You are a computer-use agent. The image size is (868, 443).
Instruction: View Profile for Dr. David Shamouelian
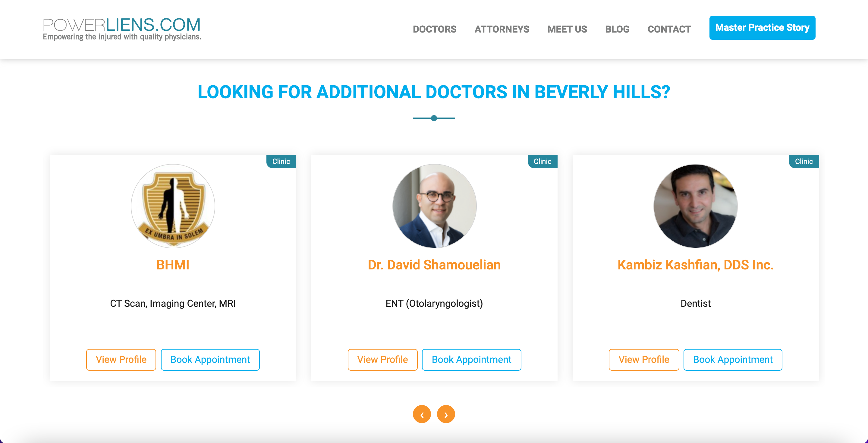click(x=382, y=360)
